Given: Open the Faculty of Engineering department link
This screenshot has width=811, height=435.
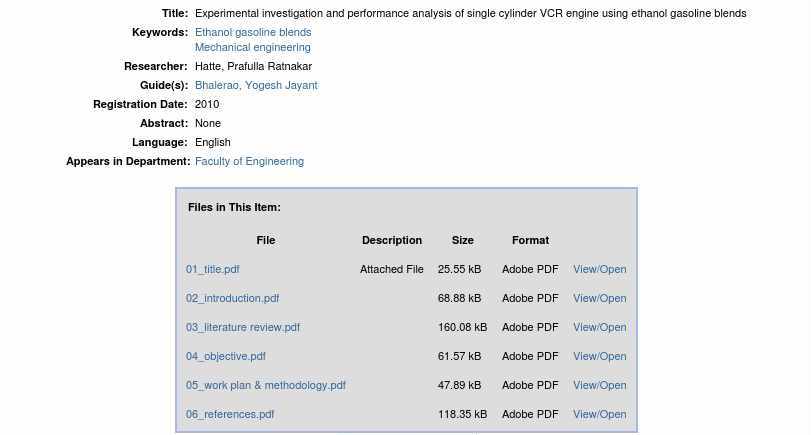Looking at the screenshot, I should coord(249,161).
